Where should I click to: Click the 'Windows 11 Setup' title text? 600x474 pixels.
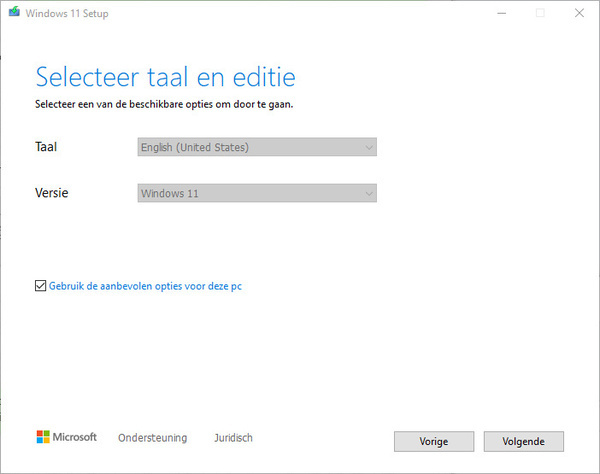[x=67, y=13]
